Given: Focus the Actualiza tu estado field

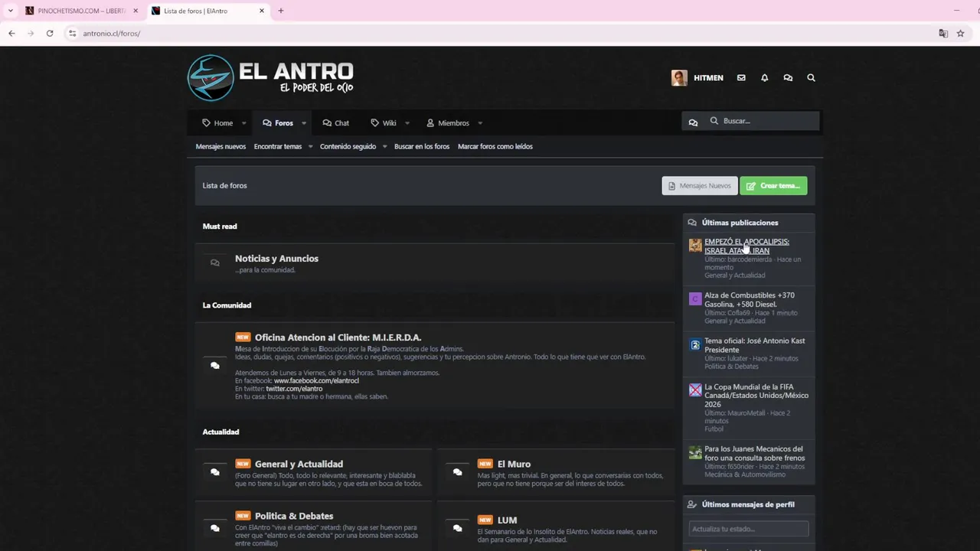Looking at the screenshot, I should coord(748,529).
